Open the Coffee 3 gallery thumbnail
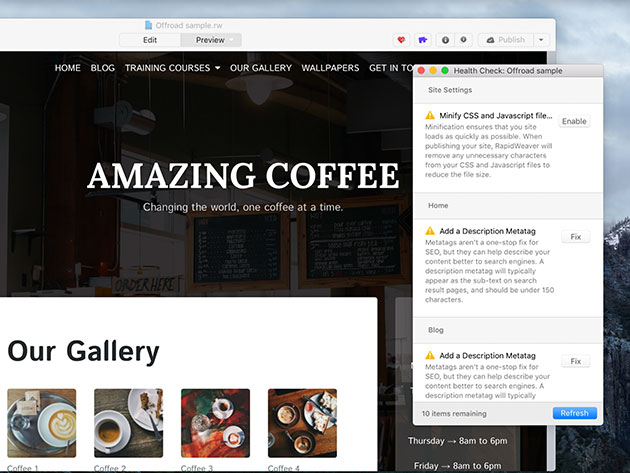Screen dimensions: 630x473 215,423
